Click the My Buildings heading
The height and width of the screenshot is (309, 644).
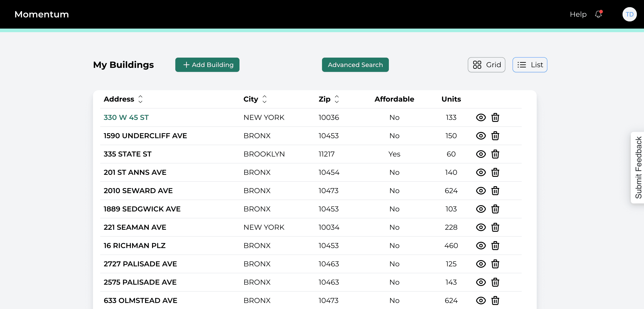coord(123,65)
